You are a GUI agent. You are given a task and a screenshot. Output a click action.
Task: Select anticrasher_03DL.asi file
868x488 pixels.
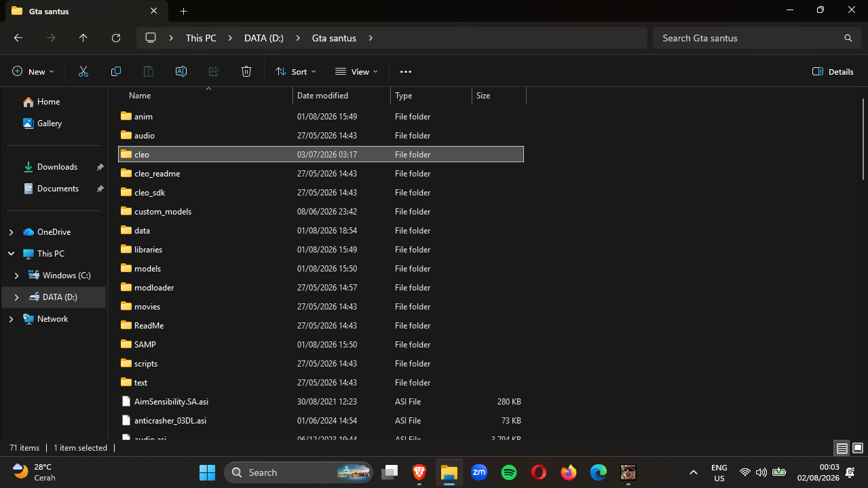tap(321, 421)
